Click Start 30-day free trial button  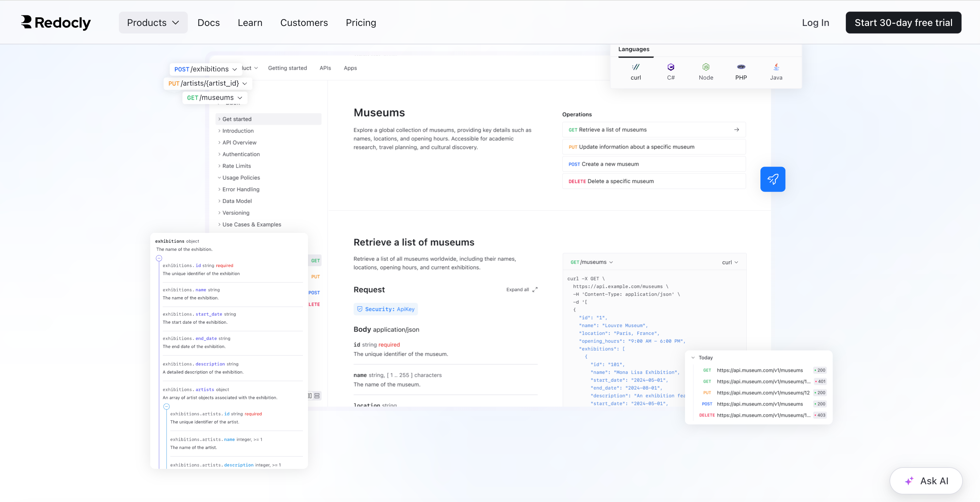(903, 23)
